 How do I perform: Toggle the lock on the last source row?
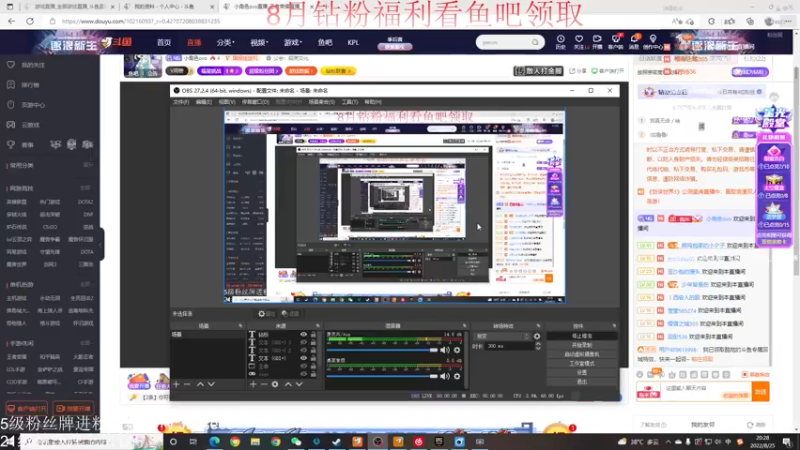coord(313,374)
